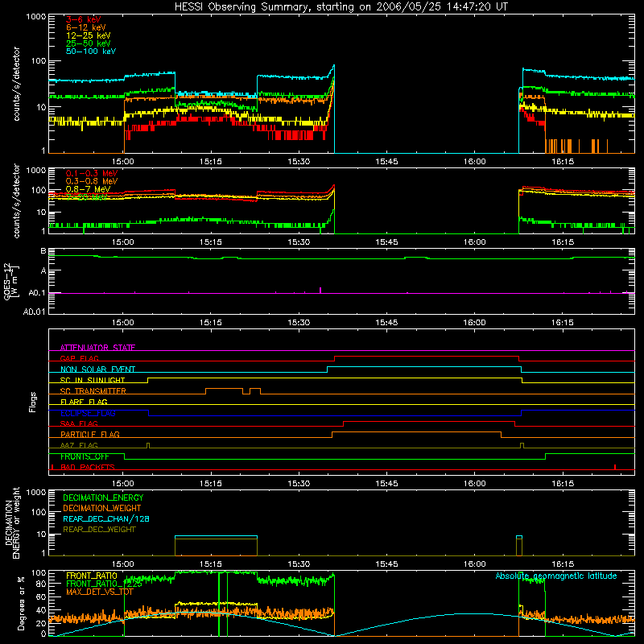Select the GAP_FLAG label
The image size is (644, 644).
[79, 358]
